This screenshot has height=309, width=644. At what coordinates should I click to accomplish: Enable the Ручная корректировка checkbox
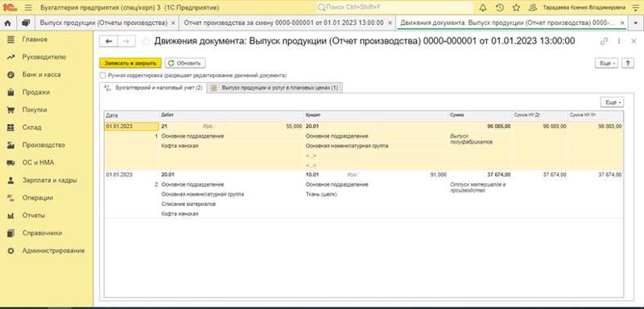pyautogui.click(x=103, y=76)
